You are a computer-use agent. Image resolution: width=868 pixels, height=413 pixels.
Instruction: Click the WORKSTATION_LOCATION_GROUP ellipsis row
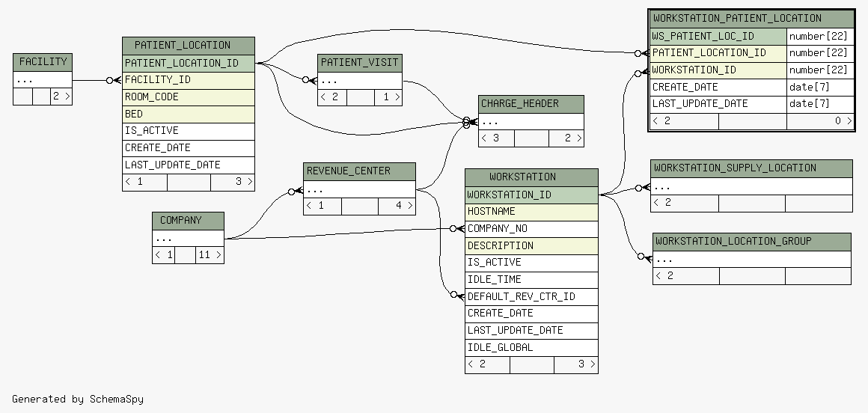pyautogui.click(x=752, y=259)
